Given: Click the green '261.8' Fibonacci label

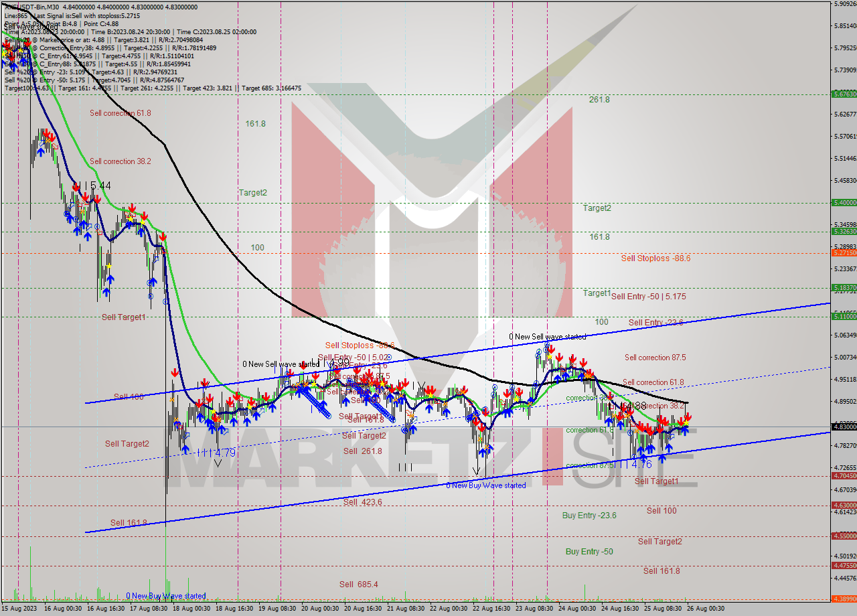Looking at the screenshot, I should click(599, 100).
